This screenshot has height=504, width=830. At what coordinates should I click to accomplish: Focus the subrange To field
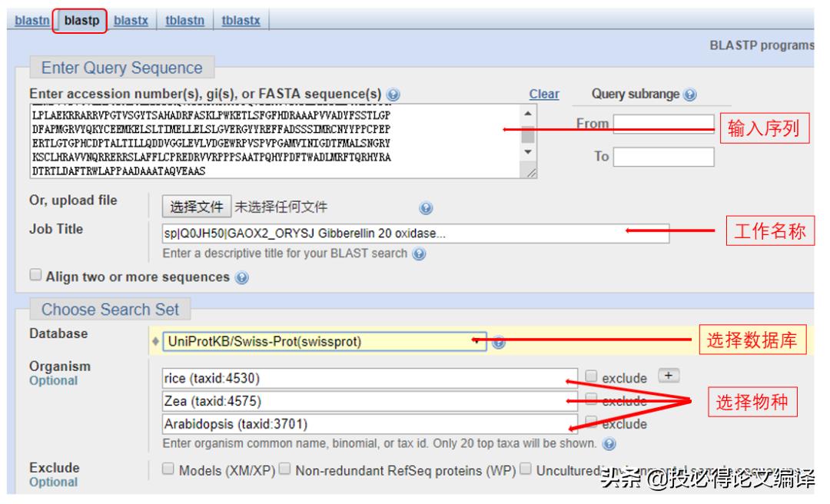(663, 157)
